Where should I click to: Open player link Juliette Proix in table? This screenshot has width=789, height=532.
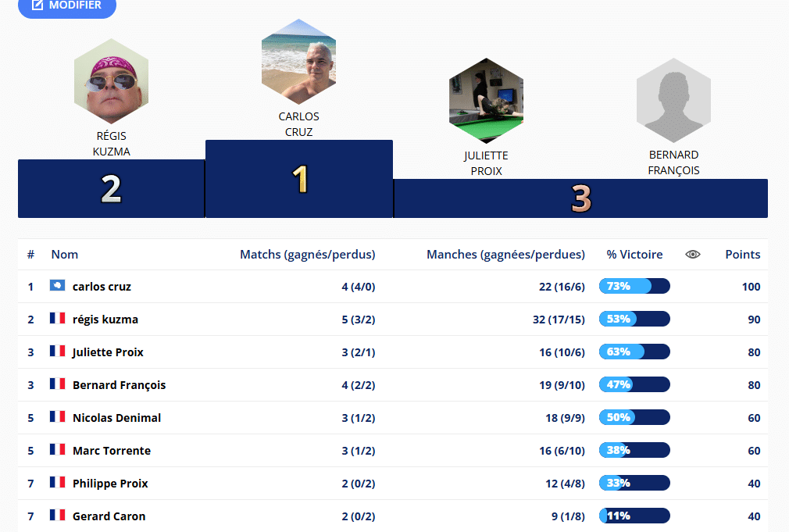click(108, 352)
